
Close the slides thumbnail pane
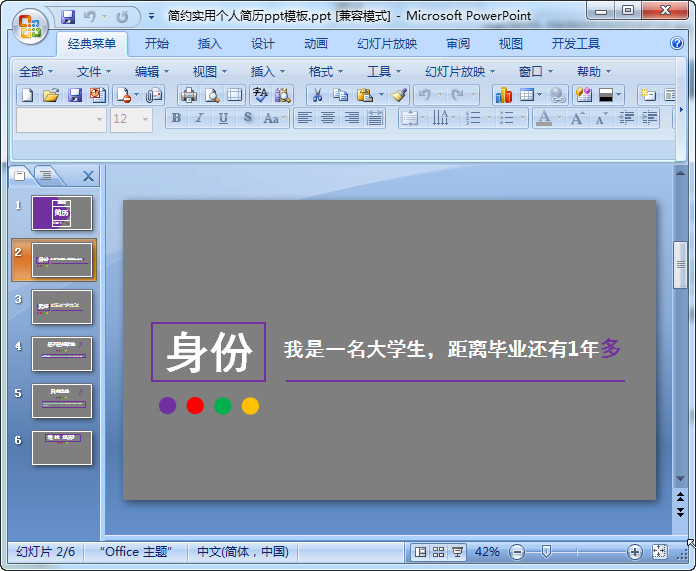pyautogui.click(x=88, y=176)
